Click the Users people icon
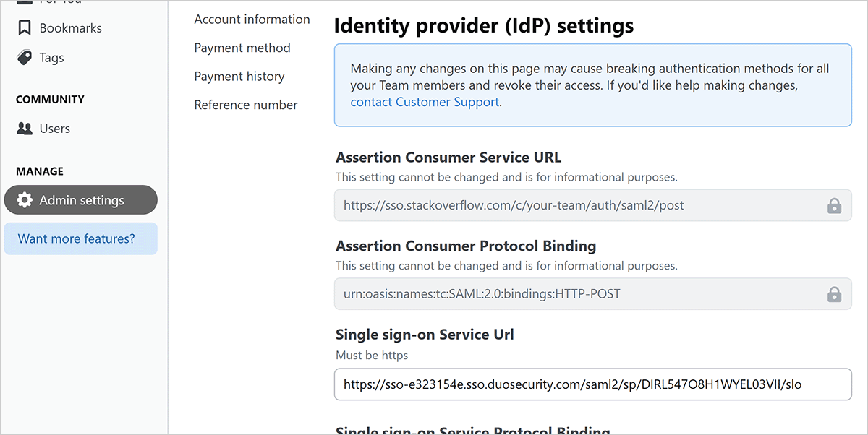Screen dimensions: 868x435 pos(25,129)
